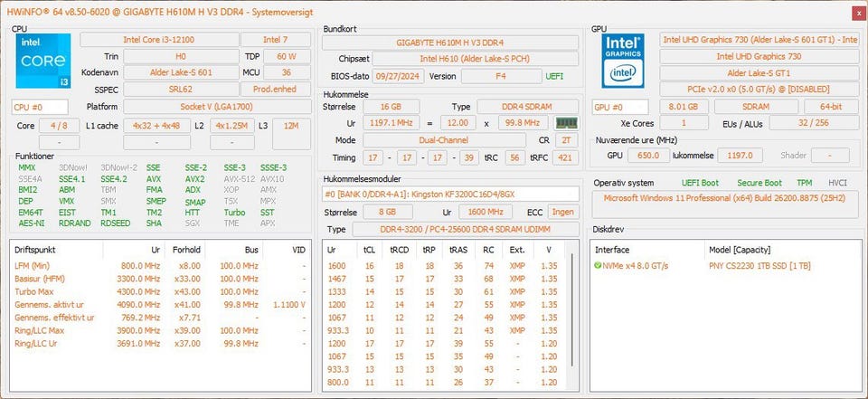Click the Intel Core i3 processor logo
This screenshot has width=868, height=399.
click(x=43, y=61)
